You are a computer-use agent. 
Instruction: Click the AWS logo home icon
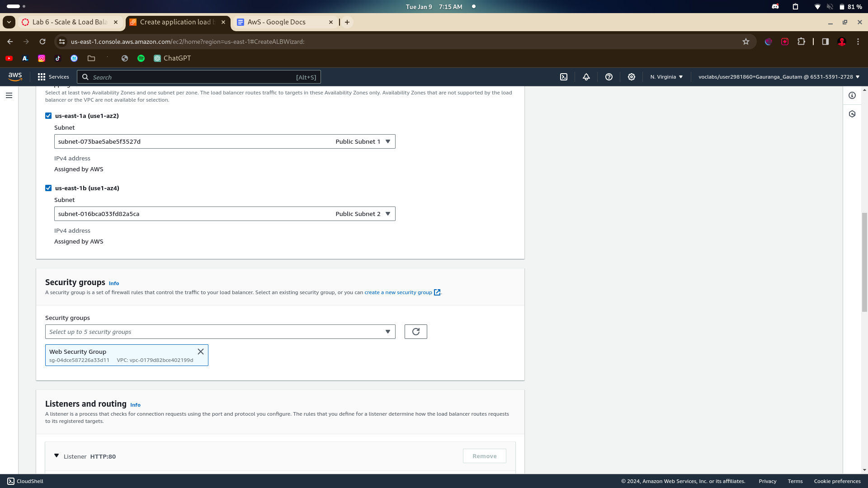[15, 77]
